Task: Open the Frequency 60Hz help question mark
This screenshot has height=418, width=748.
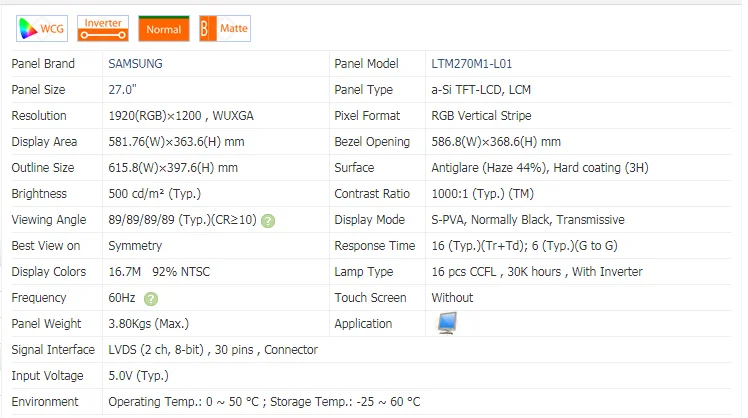Action: (151, 299)
